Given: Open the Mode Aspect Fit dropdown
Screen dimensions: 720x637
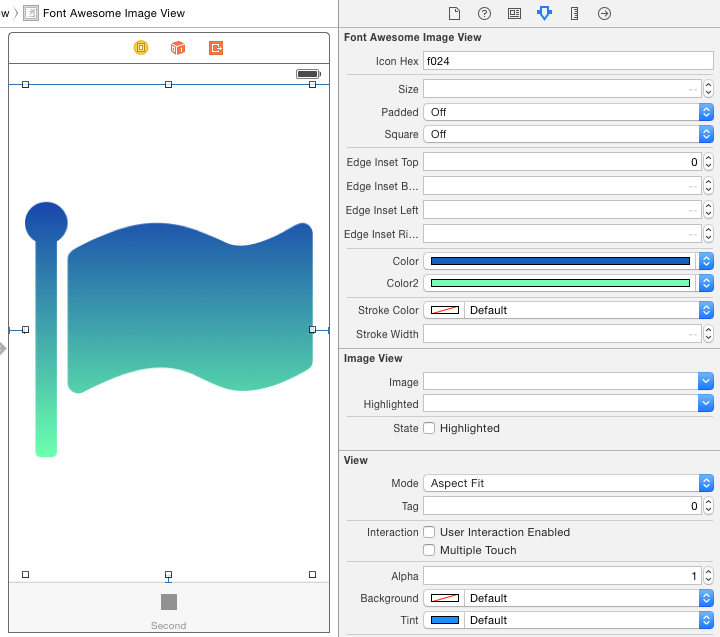Looking at the screenshot, I should (x=568, y=483).
